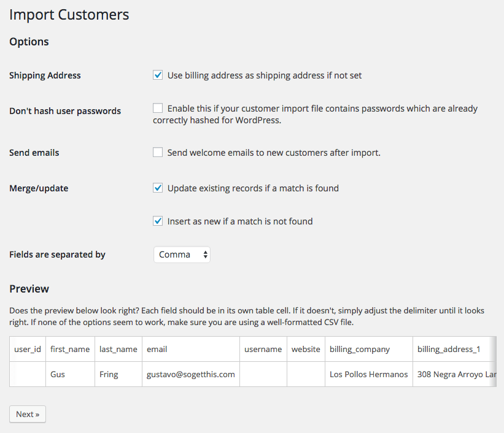Click the Send emails option label
Image resolution: width=504 pixels, height=433 pixels.
point(34,153)
